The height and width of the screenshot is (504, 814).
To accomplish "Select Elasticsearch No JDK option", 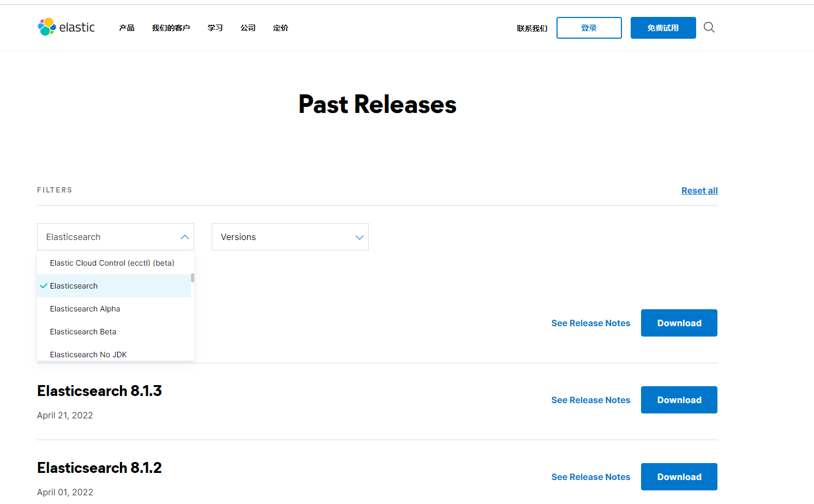I will click(114, 353).
